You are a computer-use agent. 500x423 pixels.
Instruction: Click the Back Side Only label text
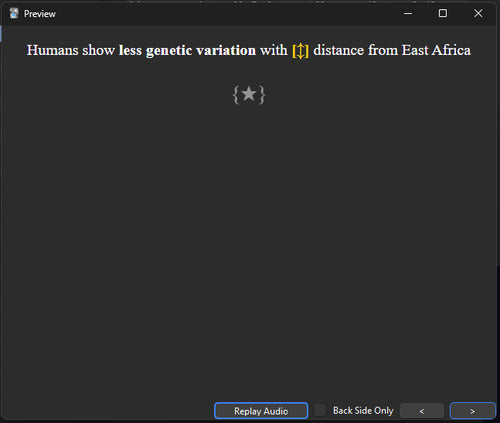(x=363, y=411)
